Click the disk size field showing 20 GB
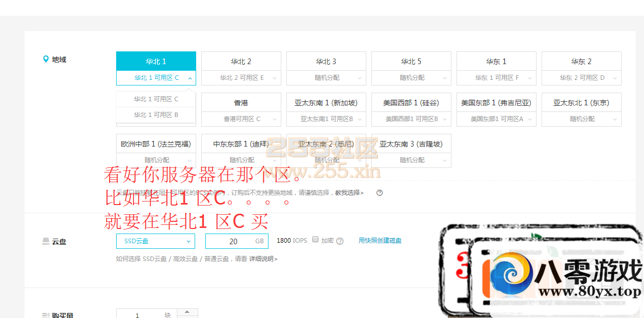This screenshot has height=318, width=644. [x=237, y=241]
